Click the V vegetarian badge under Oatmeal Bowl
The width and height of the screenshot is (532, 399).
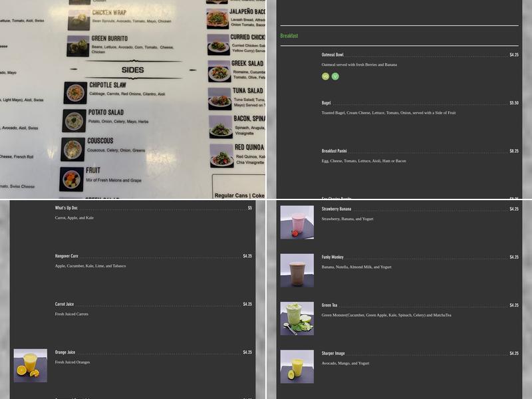334,76
